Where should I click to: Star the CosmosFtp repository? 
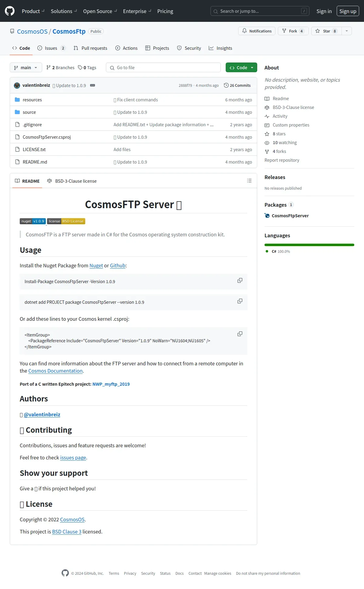pyautogui.click(x=326, y=31)
